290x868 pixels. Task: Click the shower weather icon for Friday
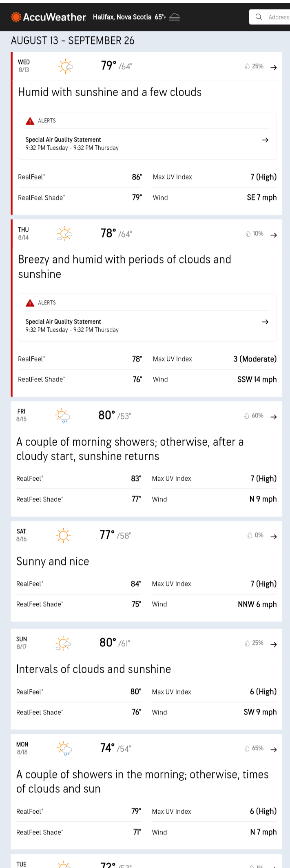pos(63,416)
